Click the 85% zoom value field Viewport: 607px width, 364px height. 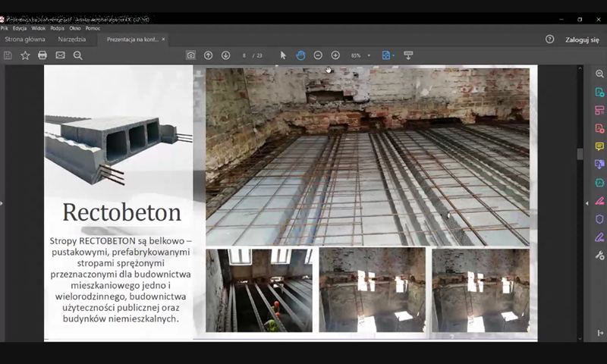tap(356, 55)
